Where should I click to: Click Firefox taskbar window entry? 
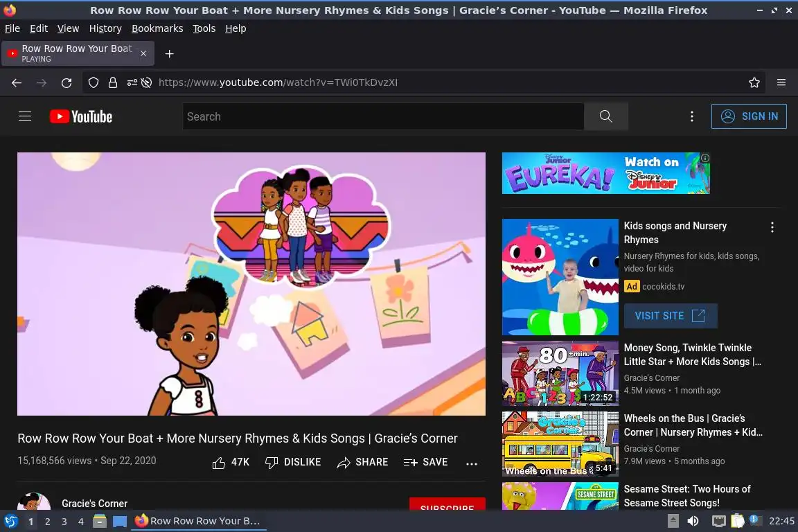[199, 522]
